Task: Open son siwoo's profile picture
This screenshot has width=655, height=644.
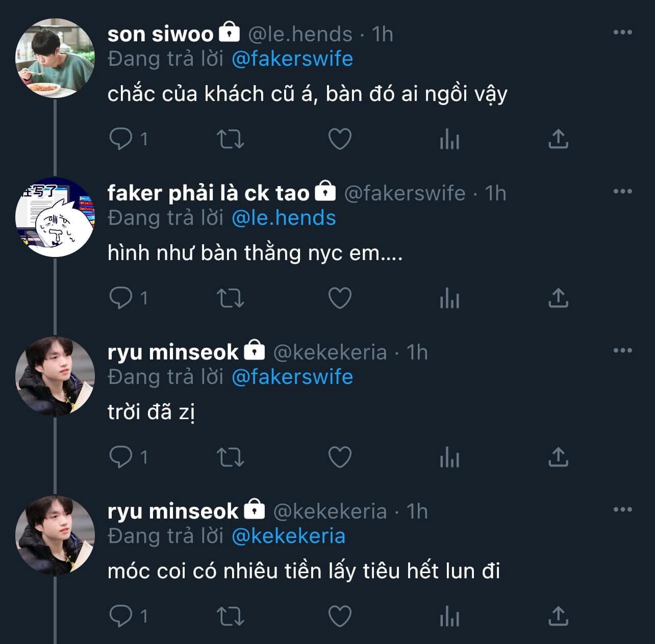Action: 55,58
